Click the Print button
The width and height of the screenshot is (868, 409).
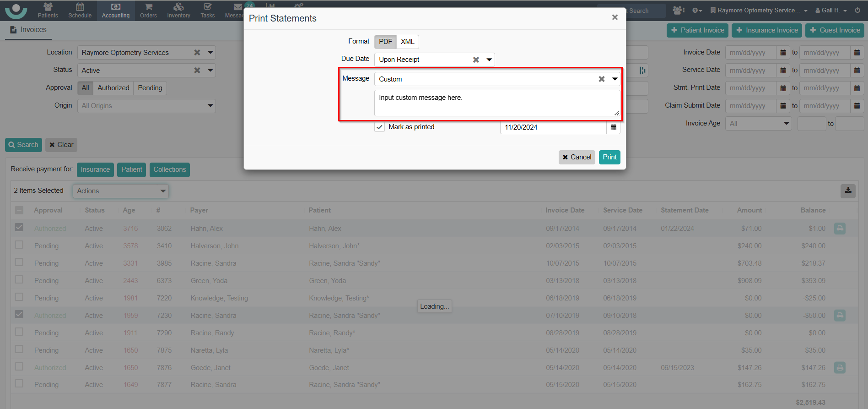[609, 157]
